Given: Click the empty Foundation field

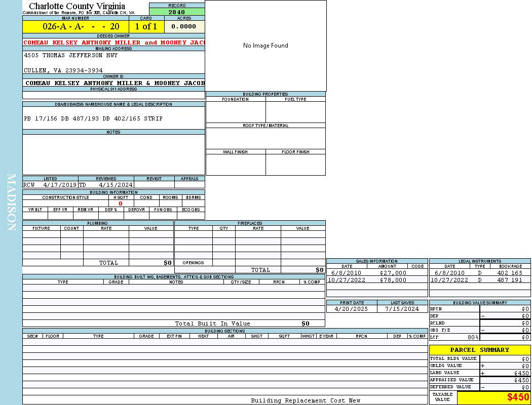Looking at the screenshot, I should [235, 112].
